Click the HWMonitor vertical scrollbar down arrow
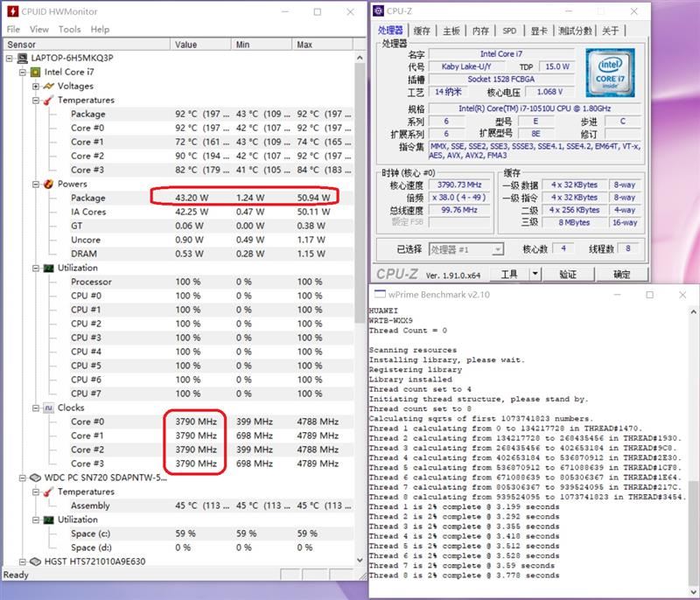 (360, 561)
